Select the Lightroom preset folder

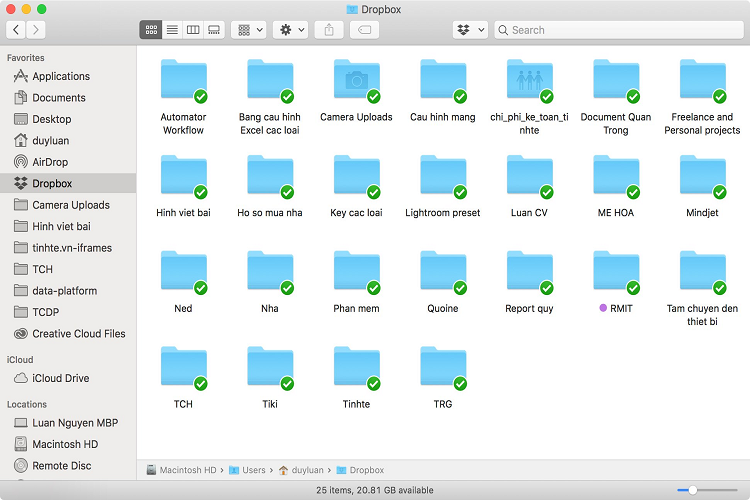click(x=443, y=176)
